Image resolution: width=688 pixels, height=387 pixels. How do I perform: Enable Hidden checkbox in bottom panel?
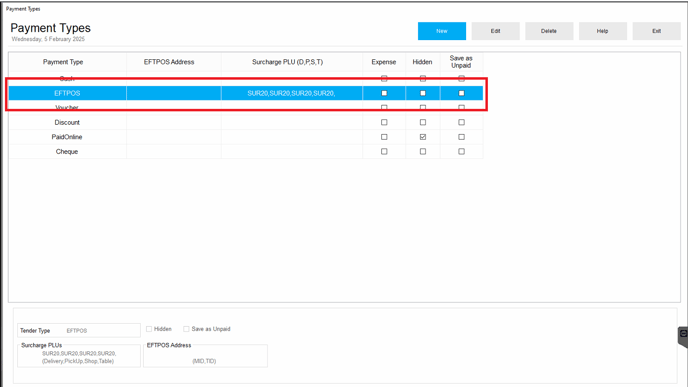pyautogui.click(x=149, y=329)
